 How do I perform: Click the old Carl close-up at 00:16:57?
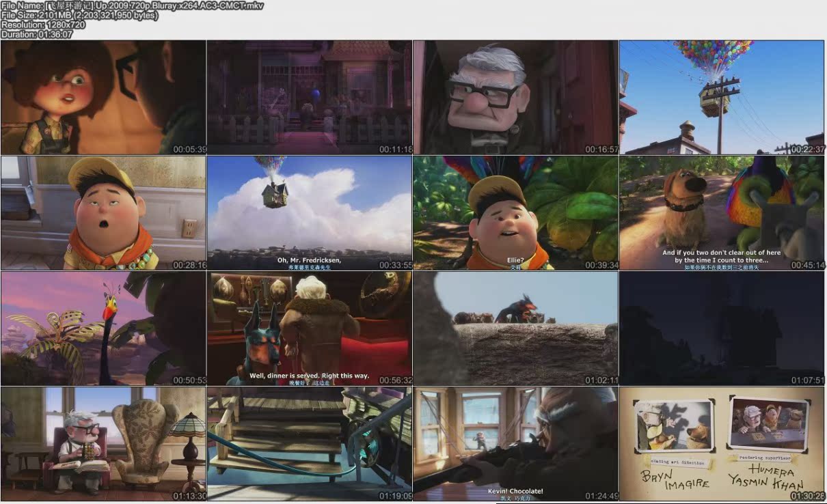click(x=516, y=97)
